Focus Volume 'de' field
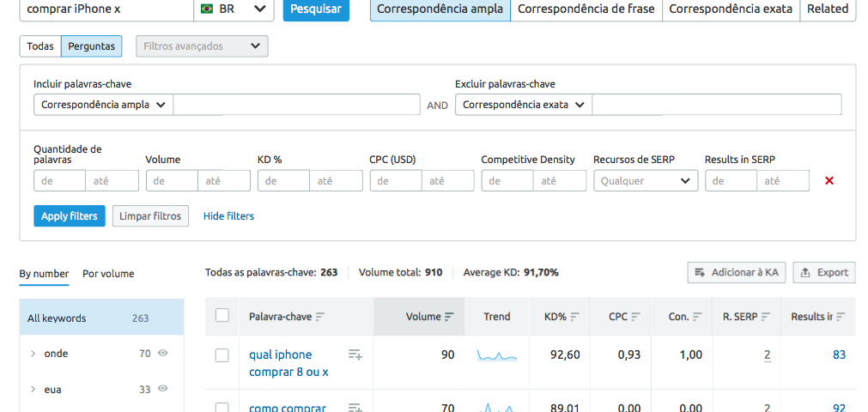This screenshot has width=868, height=412. tap(173, 180)
